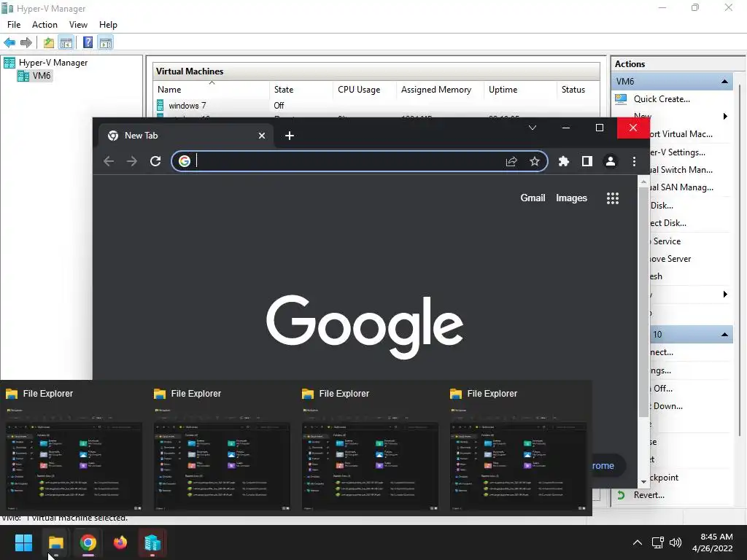The image size is (747, 560).
Task: Open the volume speaker icon in system tray
Action: [x=675, y=542]
